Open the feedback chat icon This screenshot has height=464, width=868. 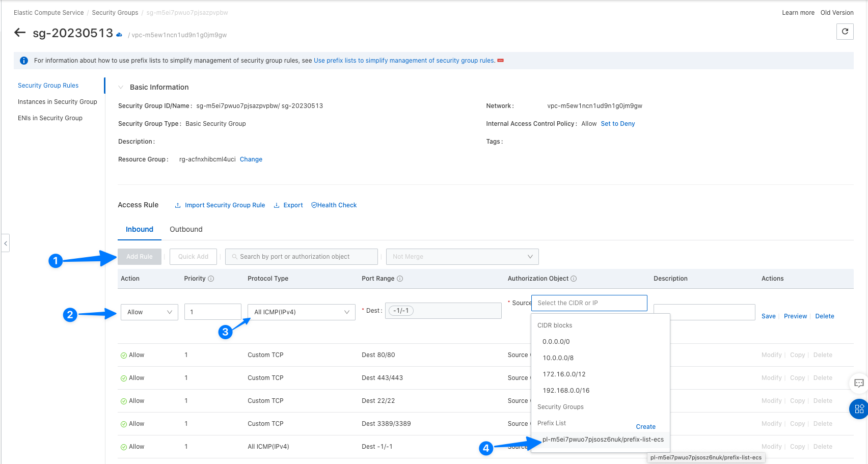point(859,383)
